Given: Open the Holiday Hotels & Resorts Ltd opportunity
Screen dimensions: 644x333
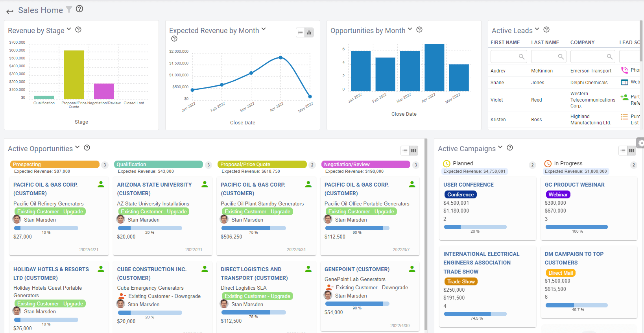Looking at the screenshot, I should click(51, 274).
